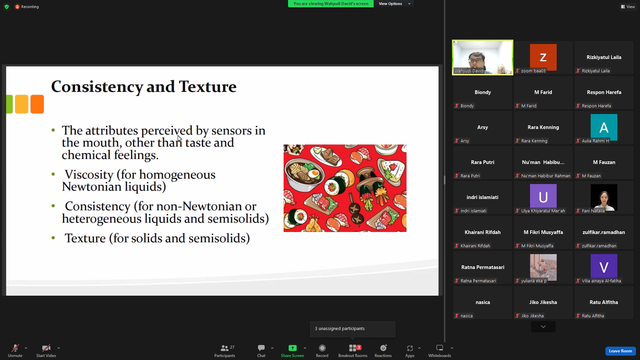Open Whiteboards
The image size is (640, 360).
[x=440, y=350]
